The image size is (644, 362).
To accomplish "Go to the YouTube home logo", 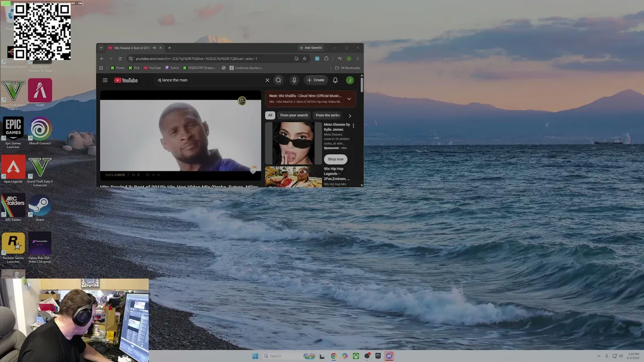I will [x=126, y=80].
